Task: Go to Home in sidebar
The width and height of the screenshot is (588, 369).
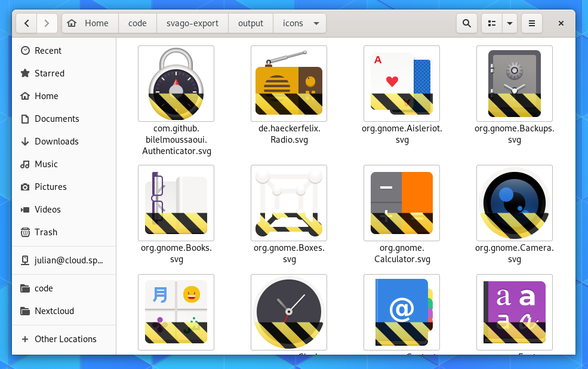Action: [64, 96]
